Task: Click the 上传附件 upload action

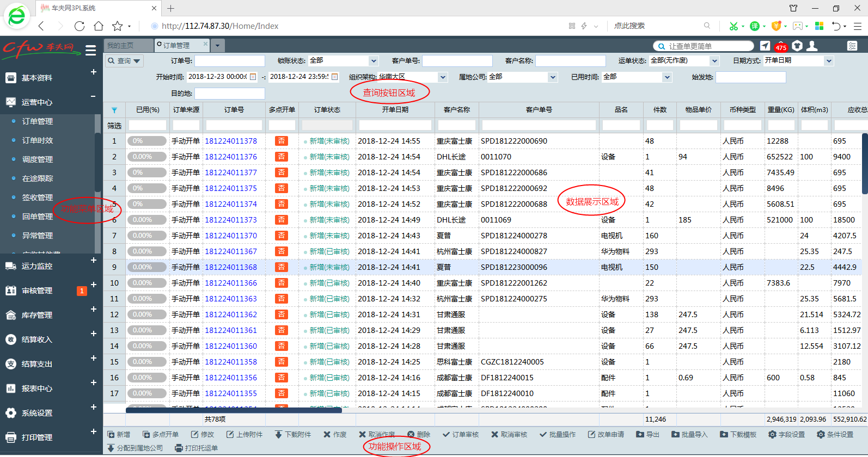Action: 244,435
